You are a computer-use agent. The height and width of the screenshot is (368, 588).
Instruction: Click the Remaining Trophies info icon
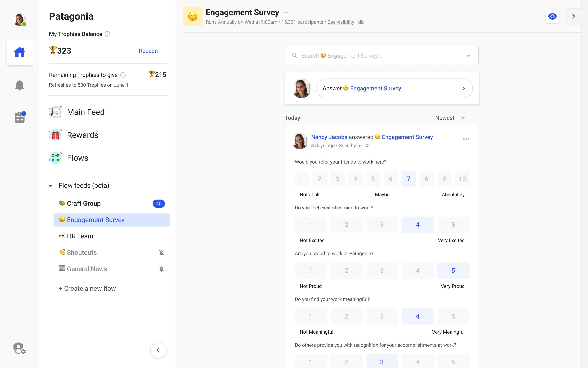pos(123,75)
